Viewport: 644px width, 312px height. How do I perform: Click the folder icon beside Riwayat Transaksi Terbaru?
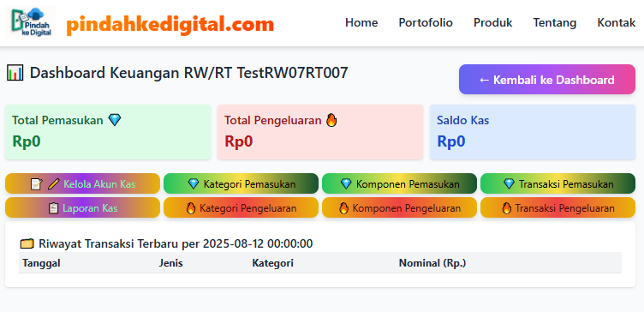[27, 243]
